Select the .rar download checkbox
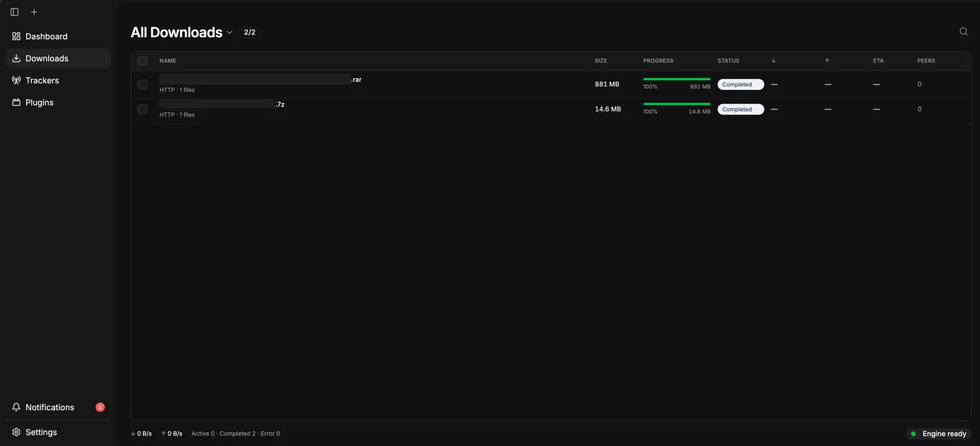 tap(143, 84)
